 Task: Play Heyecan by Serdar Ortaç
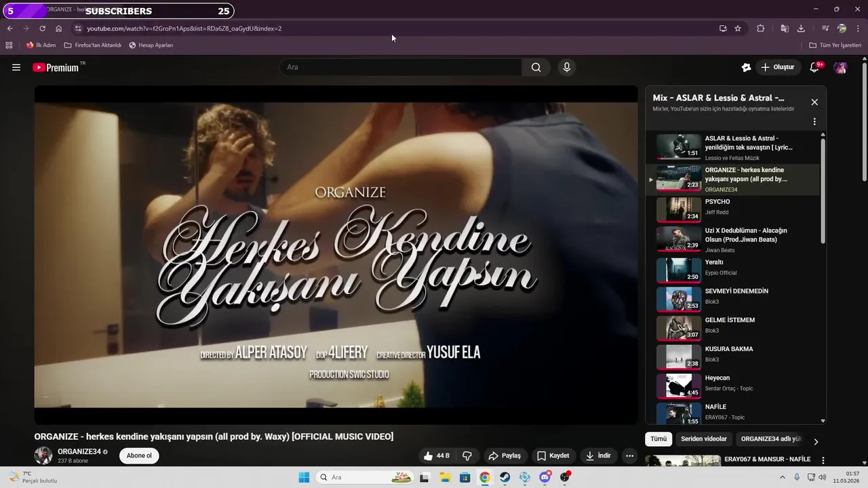(732, 385)
